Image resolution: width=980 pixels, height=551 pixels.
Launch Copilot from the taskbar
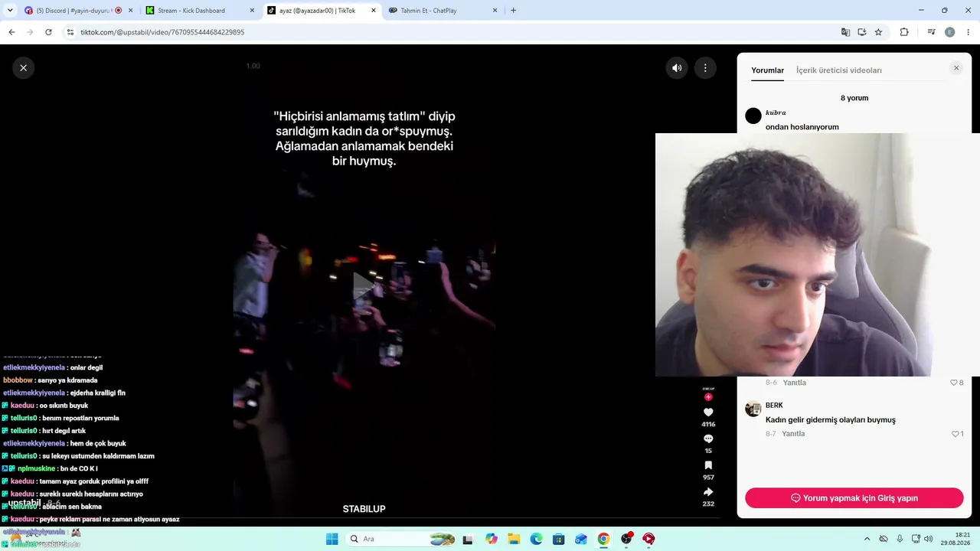(491, 539)
